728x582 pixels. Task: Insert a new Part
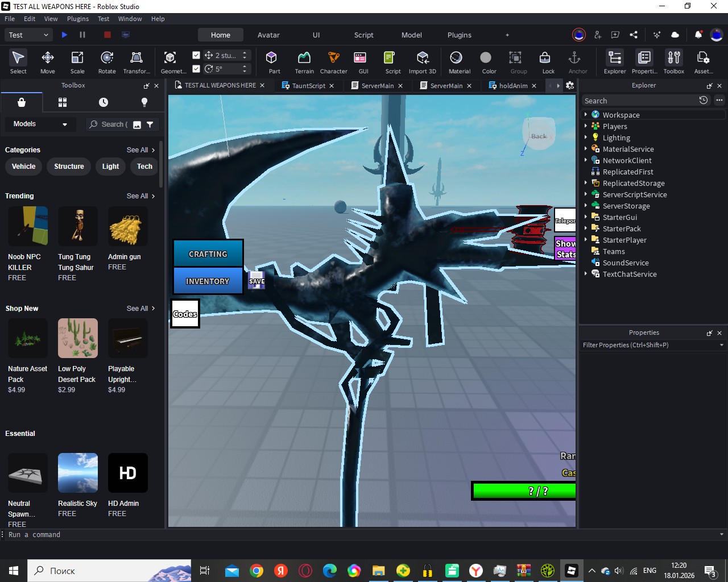pos(274,61)
